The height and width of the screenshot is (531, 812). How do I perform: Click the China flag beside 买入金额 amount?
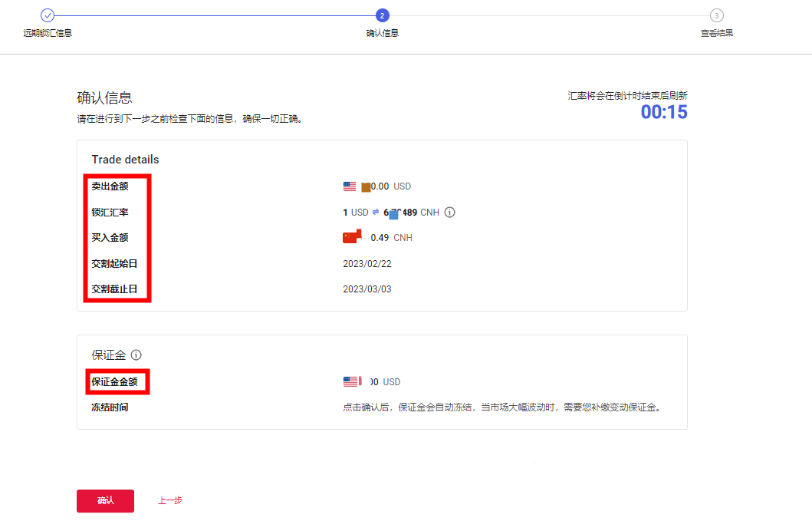(351, 237)
